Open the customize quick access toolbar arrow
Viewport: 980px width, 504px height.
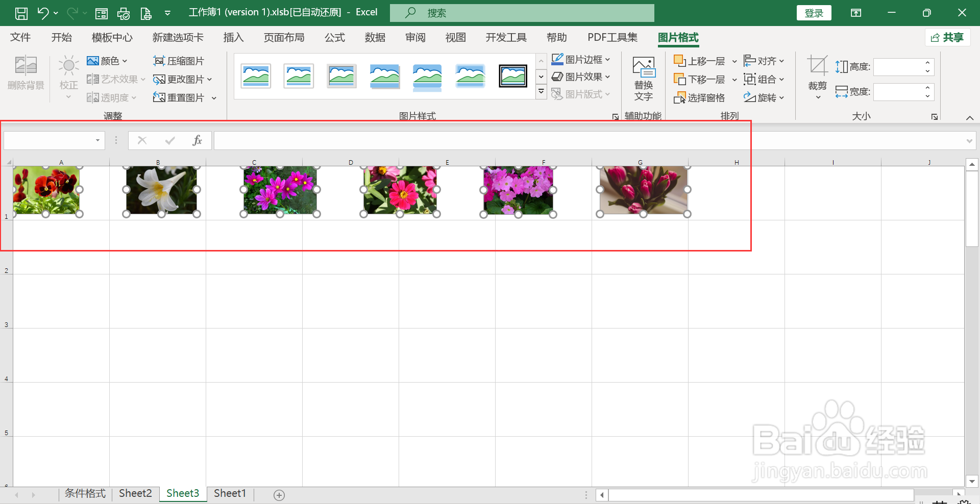pos(167,13)
